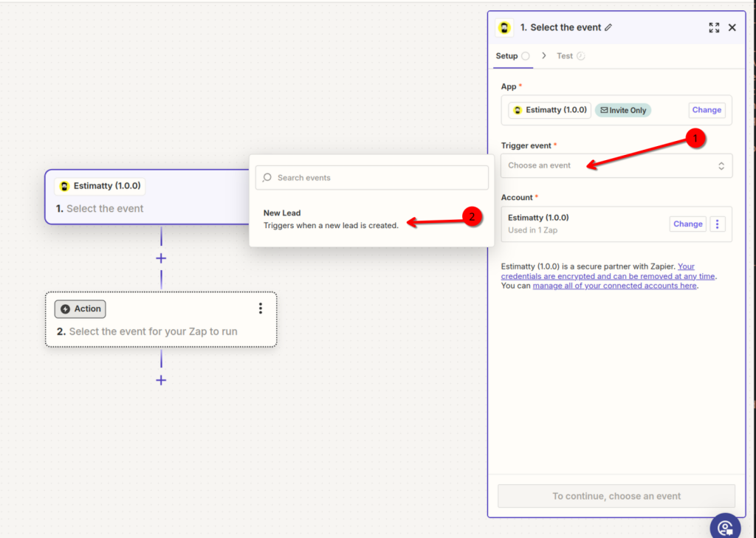Select the Estimatty trigger step card

[x=147, y=197]
